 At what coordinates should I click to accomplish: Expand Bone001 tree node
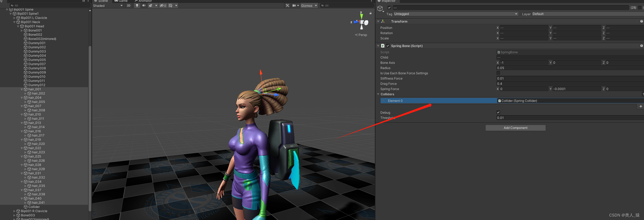22,30
